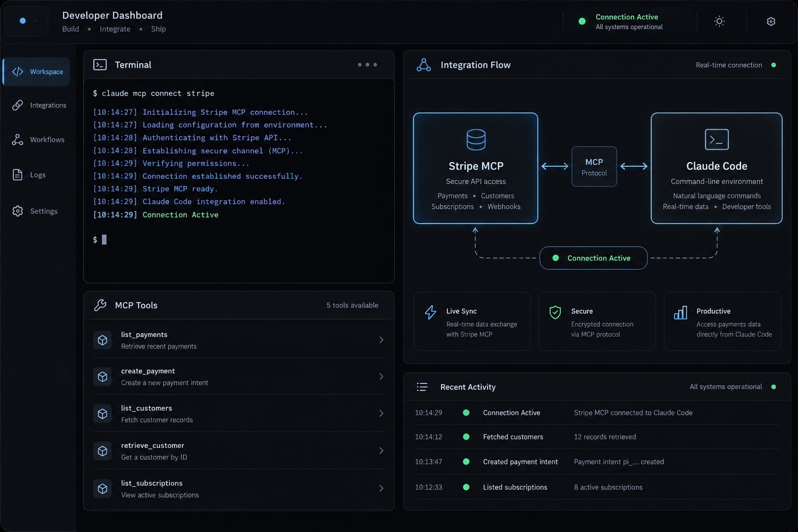
Task: Select Workspace in the sidebar
Action: [x=36, y=72]
